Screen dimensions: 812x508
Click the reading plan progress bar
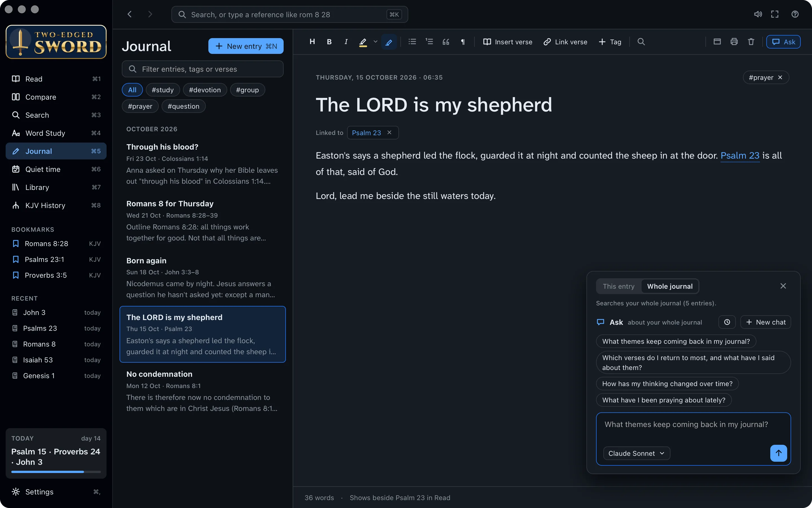point(56,472)
